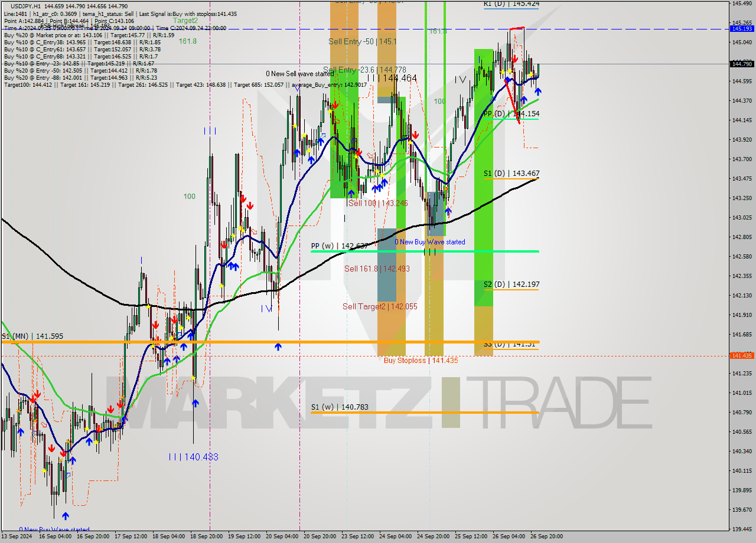756x543 pixels.
Task: Click the 'Sell 161.8 | 142.493' label
Action: click(x=377, y=269)
